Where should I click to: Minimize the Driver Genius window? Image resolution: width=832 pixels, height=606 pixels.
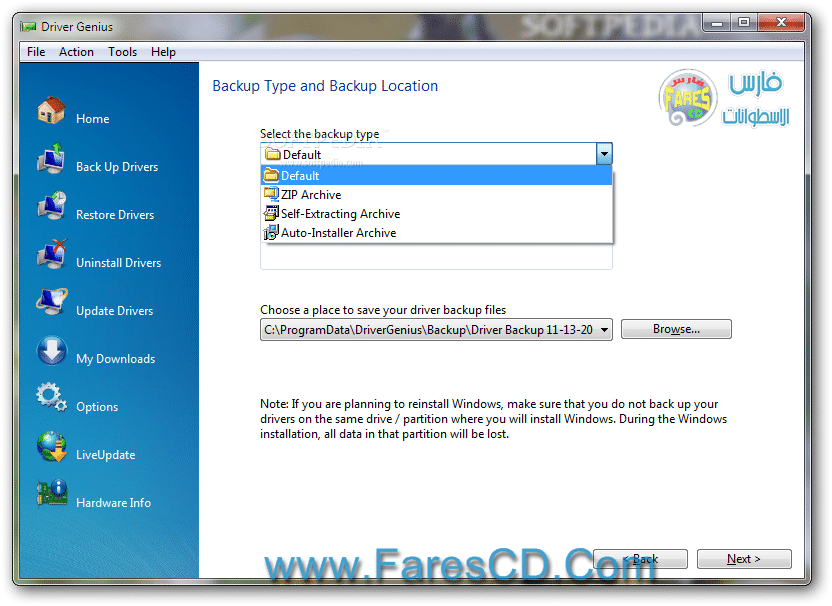[717, 23]
